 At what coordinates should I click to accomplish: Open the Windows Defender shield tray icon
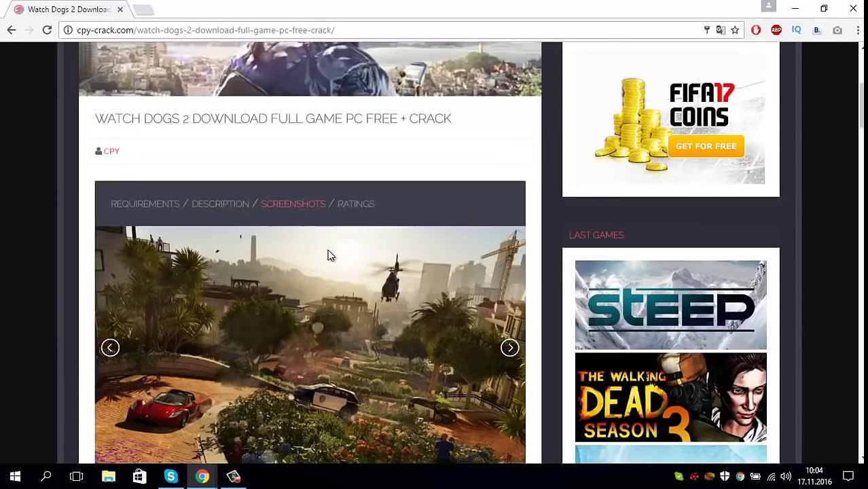point(725,477)
